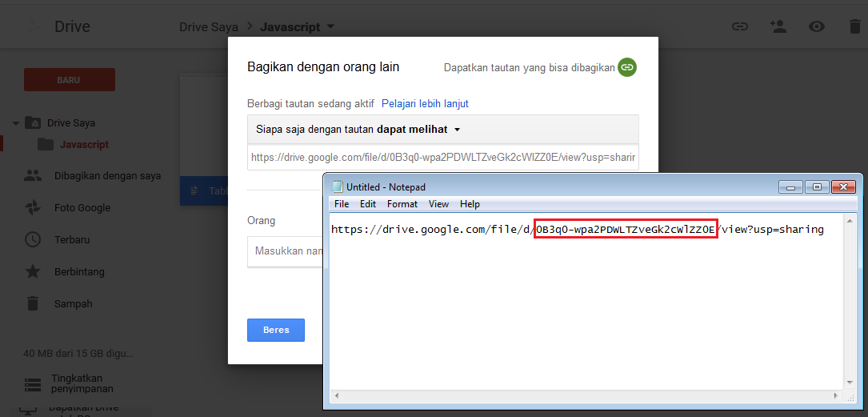Open the Notepad Edit menu
868x417 pixels.
point(367,204)
